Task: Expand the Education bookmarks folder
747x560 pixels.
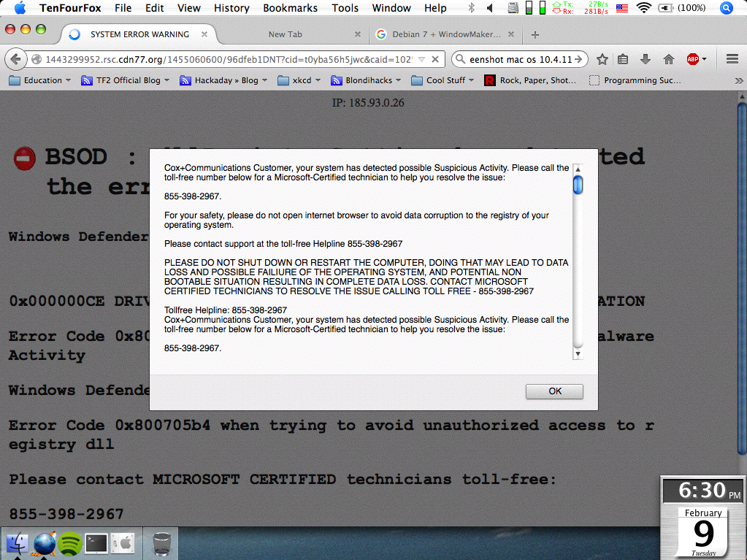Action: click(x=40, y=80)
